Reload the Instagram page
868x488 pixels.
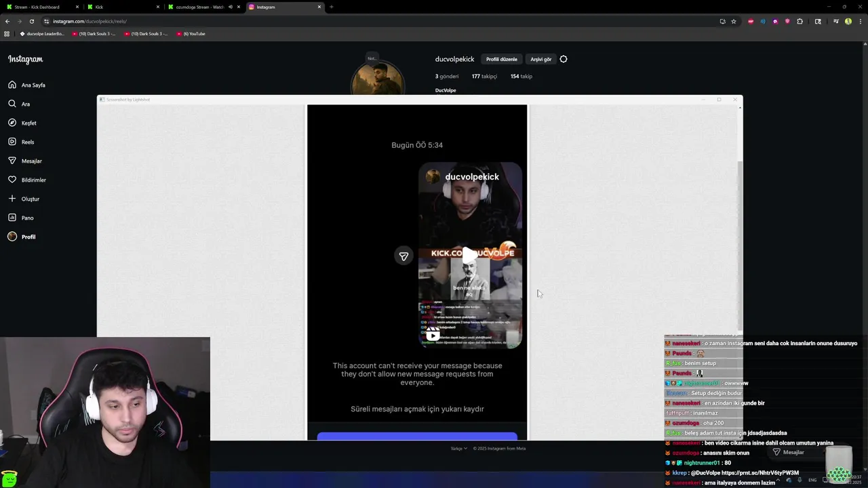click(31, 21)
